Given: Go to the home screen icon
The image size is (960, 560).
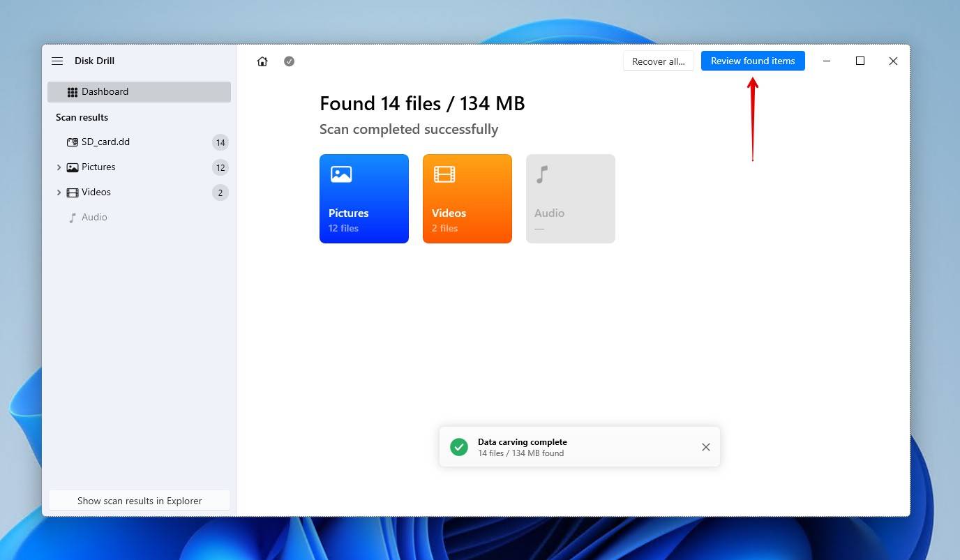Looking at the screenshot, I should pos(262,61).
